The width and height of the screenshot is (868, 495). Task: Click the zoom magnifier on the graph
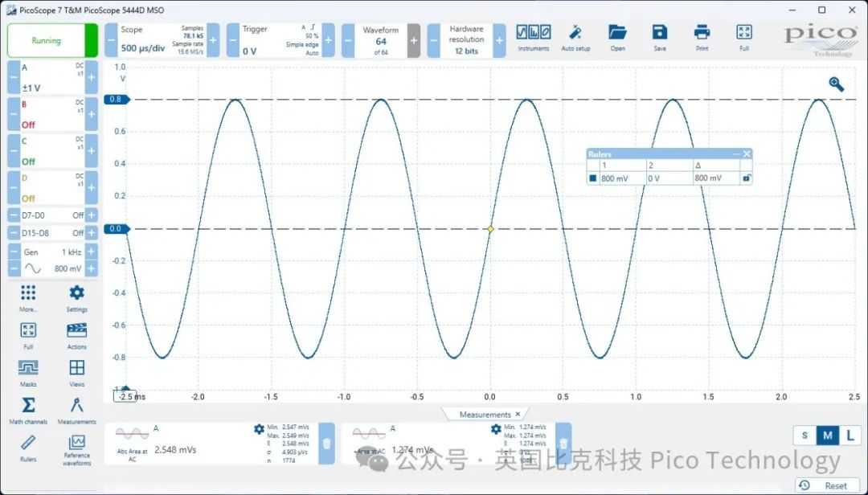[837, 84]
